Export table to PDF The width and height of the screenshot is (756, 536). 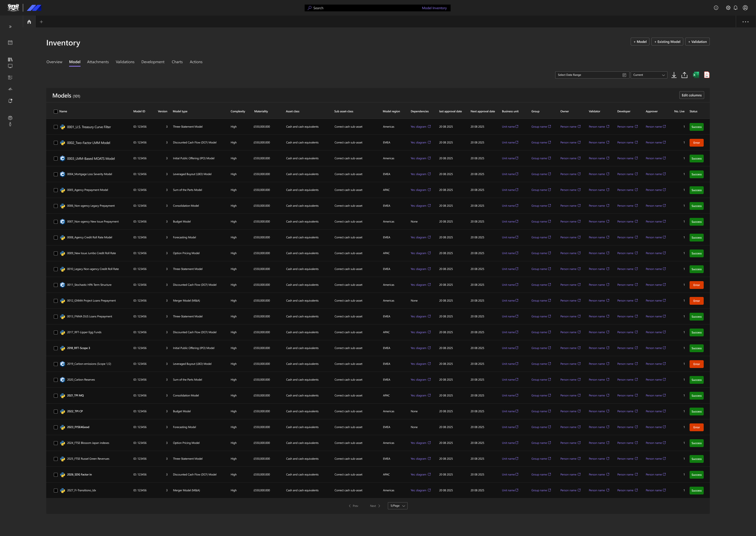(x=706, y=75)
